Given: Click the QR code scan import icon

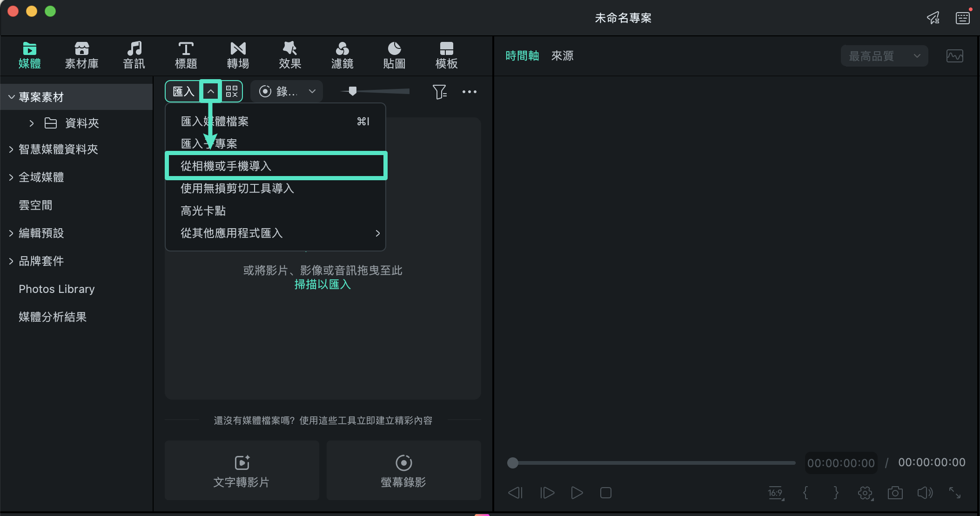Looking at the screenshot, I should pyautogui.click(x=232, y=91).
